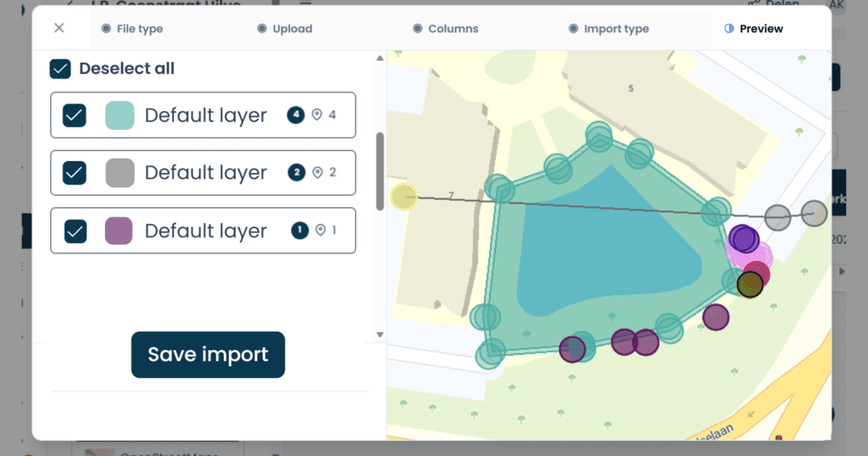The height and width of the screenshot is (456, 868).
Task: Click the File type step dot icon
Action: coord(106,28)
